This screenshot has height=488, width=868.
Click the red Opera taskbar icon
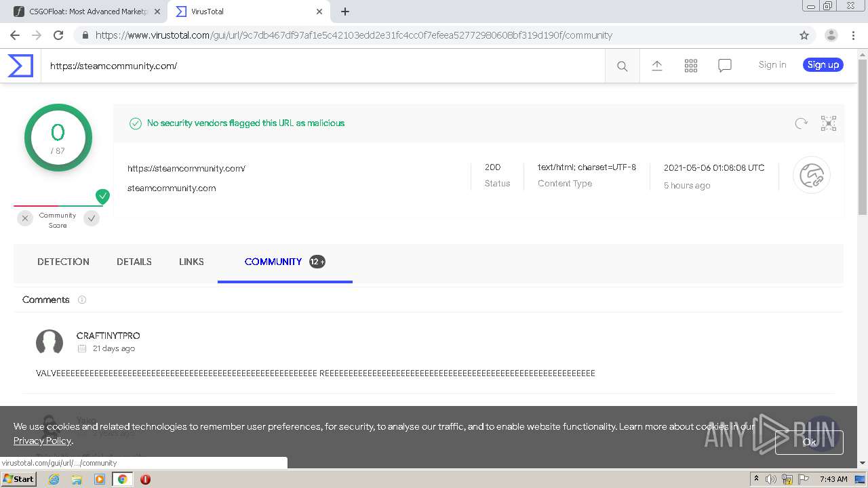[x=145, y=479]
